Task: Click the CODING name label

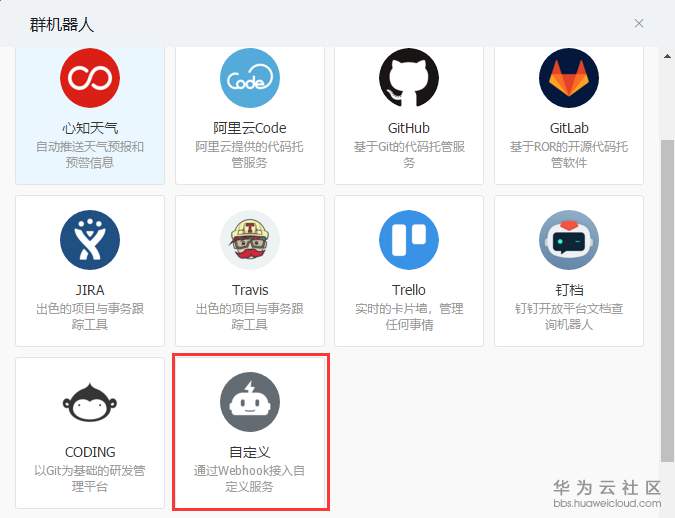Action: point(90,452)
